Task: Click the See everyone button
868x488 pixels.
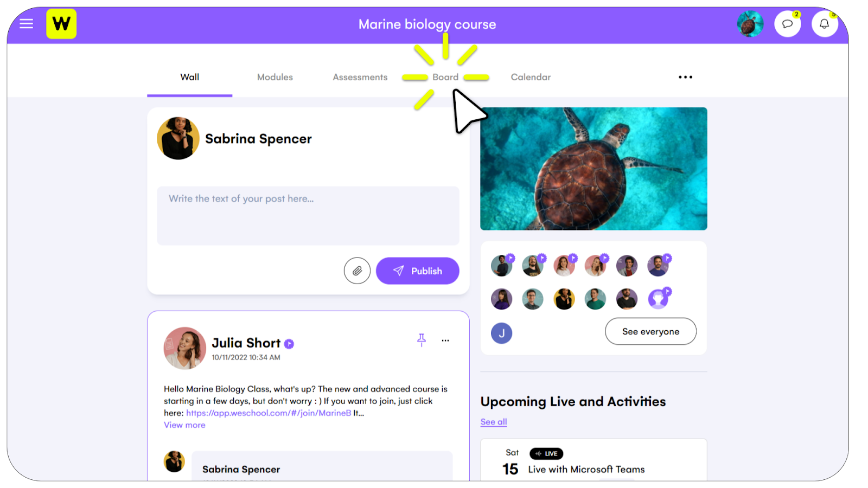Action: coord(650,331)
